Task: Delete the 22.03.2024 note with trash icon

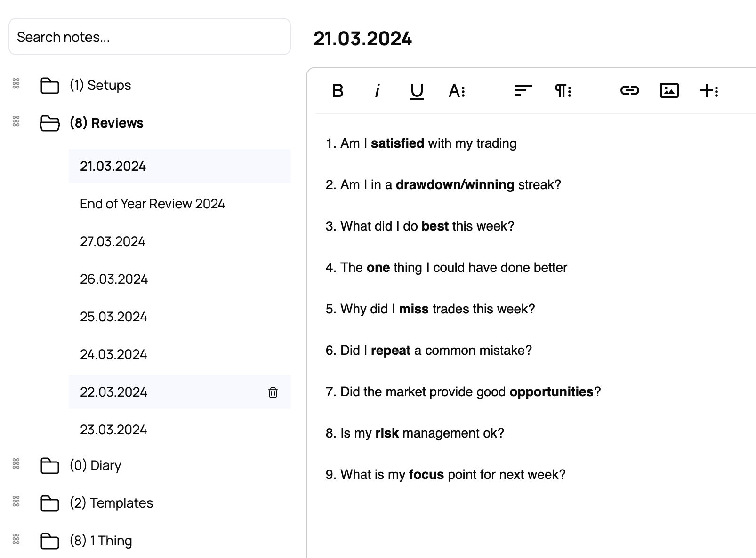Action: point(273,392)
